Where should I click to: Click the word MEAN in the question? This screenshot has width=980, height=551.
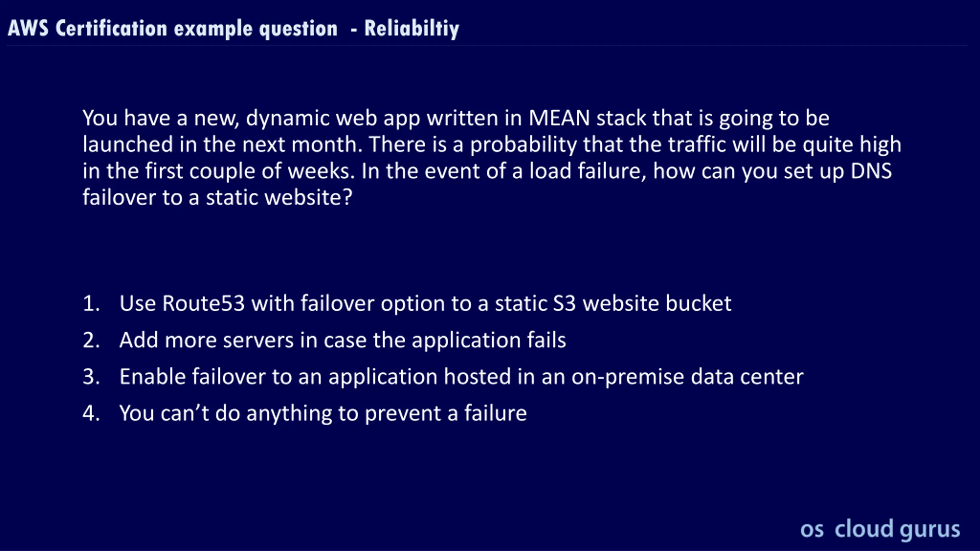click(x=559, y=118)
